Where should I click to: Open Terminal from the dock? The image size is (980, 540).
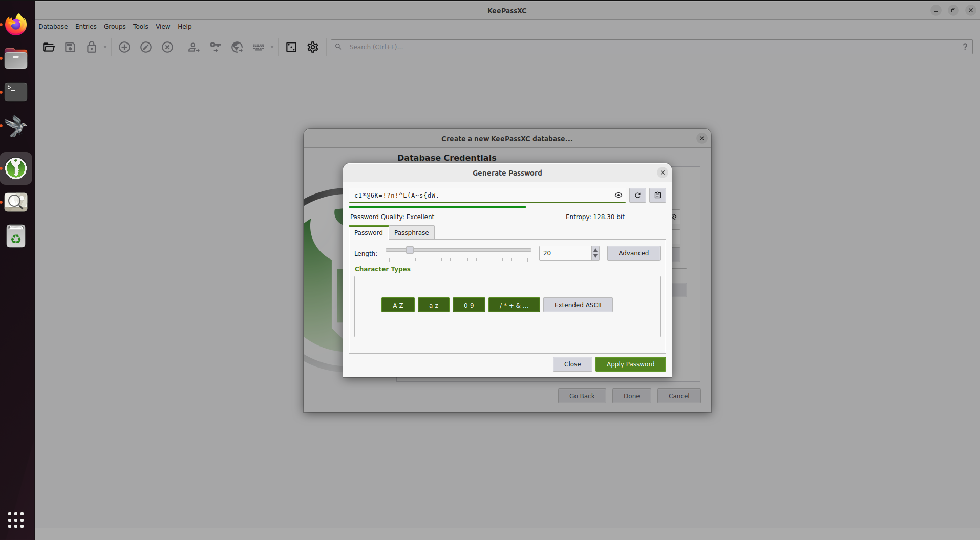(x=16, y=92)
